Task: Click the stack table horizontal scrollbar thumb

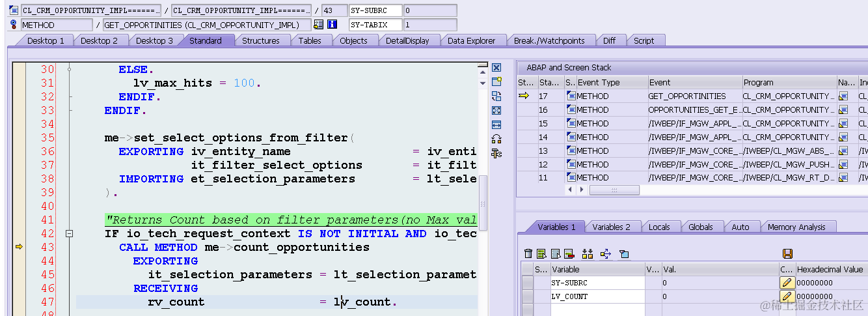Action: (614, 190)
